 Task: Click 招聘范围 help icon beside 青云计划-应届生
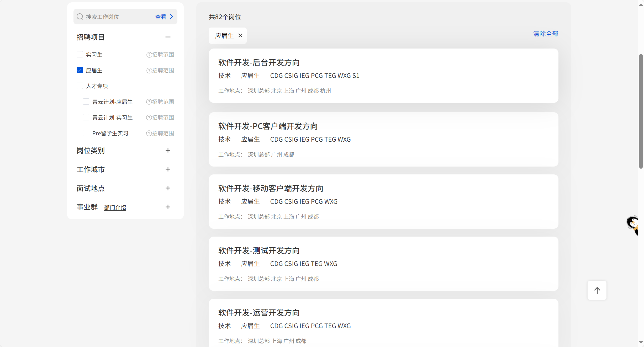point(149,102)
